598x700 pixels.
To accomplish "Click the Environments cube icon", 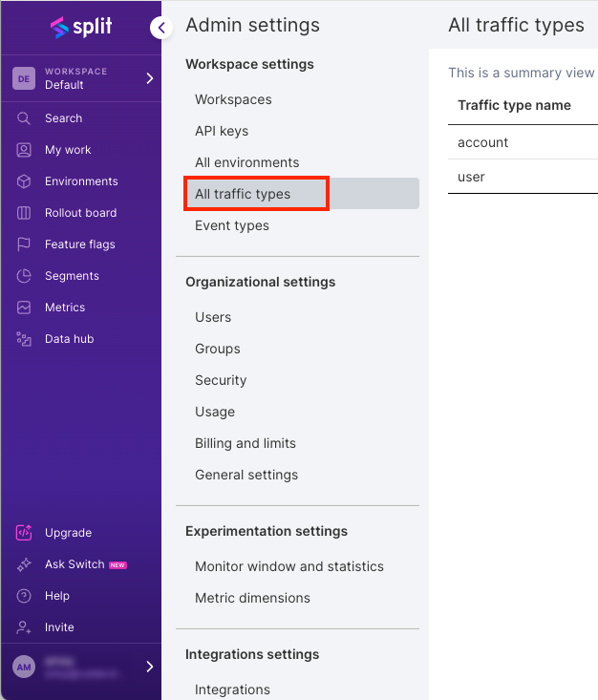I will 24,181.
